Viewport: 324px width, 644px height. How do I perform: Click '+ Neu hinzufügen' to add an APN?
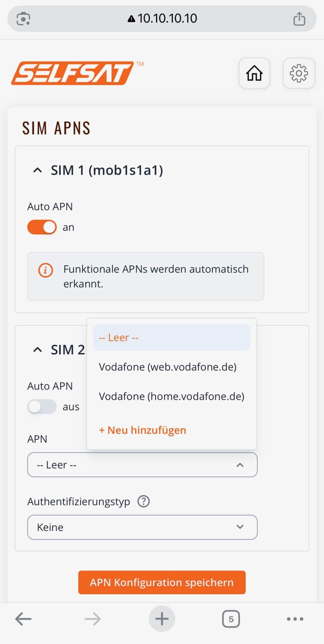click(142, 430)
